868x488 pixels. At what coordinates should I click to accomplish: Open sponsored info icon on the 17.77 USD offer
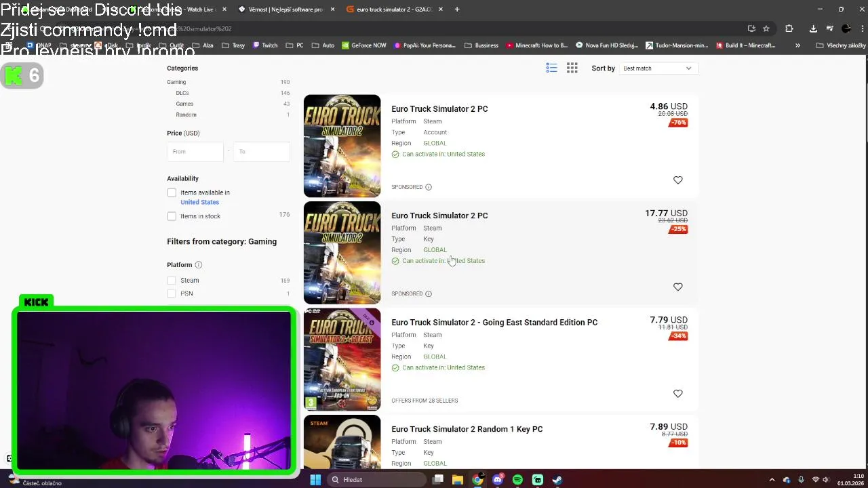pyautogui.click(x=428, y=293)
